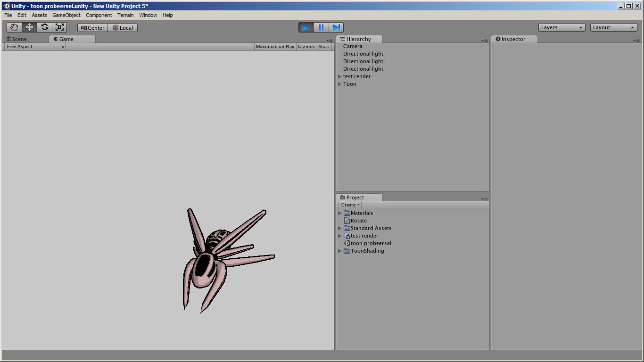
Task: Click the Create button in Project panel
Action: (x=349, y=205)
